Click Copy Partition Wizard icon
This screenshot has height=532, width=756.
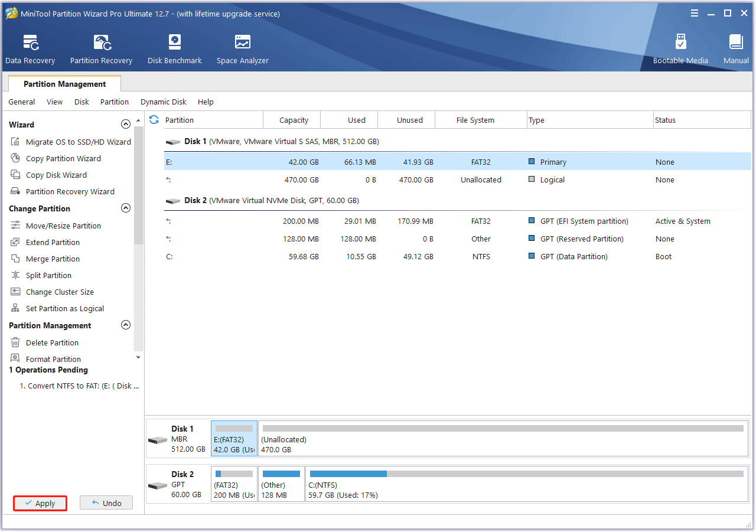pyautogui.click(x=15, y=158)
